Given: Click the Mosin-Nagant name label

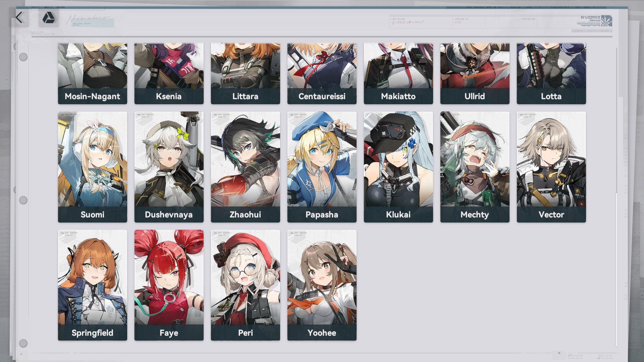Looking at the screenshot, I should pyautogui.click(x=93, y=97).
